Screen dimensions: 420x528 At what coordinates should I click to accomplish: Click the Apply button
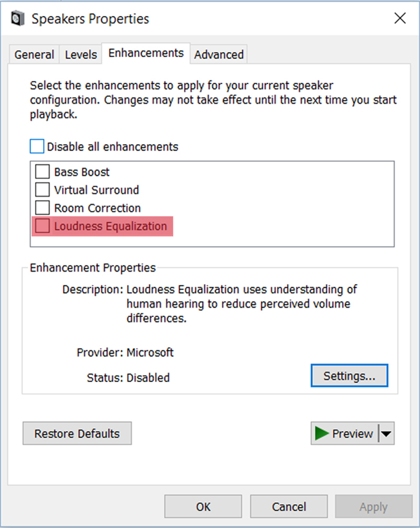coord(373,506)
